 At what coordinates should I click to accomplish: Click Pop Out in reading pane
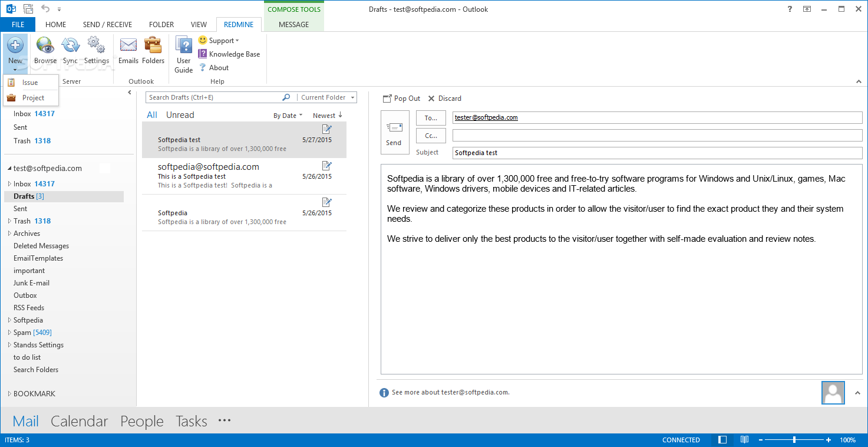pyautogui.click(x=402, y=98)
